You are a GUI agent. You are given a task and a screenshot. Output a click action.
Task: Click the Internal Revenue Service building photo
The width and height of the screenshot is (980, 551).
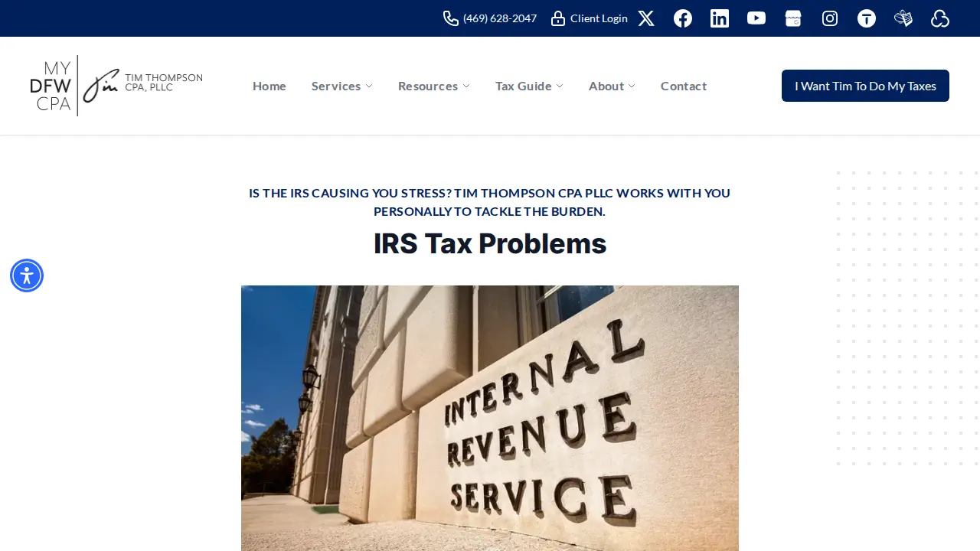click(490, 418)
